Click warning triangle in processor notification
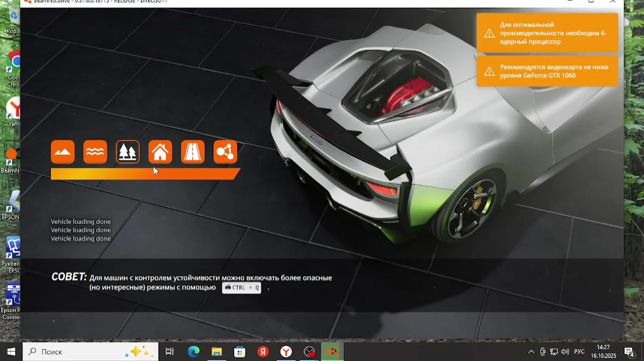This screenshot has height=361, width=644. [489, 34]
